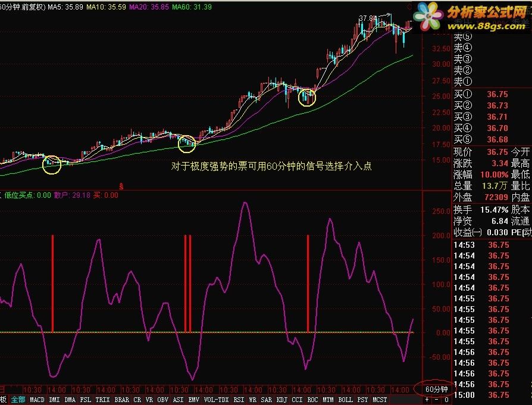Click the last red buy-signal bar
The width and height of the screenshot is (532, 405).
coord(308,283)
